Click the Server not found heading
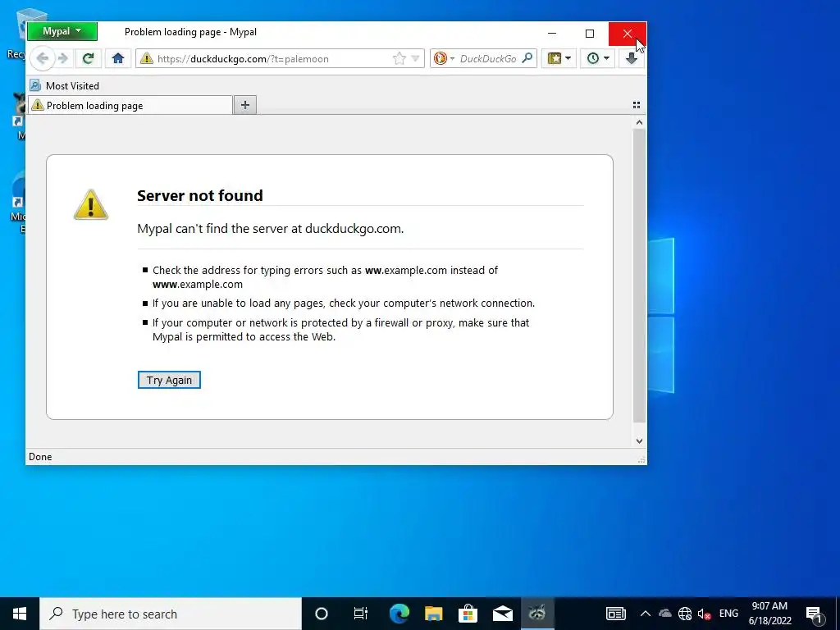Image resolution: width=840 pixels, height=630 pixels. [x=200, y=195]
